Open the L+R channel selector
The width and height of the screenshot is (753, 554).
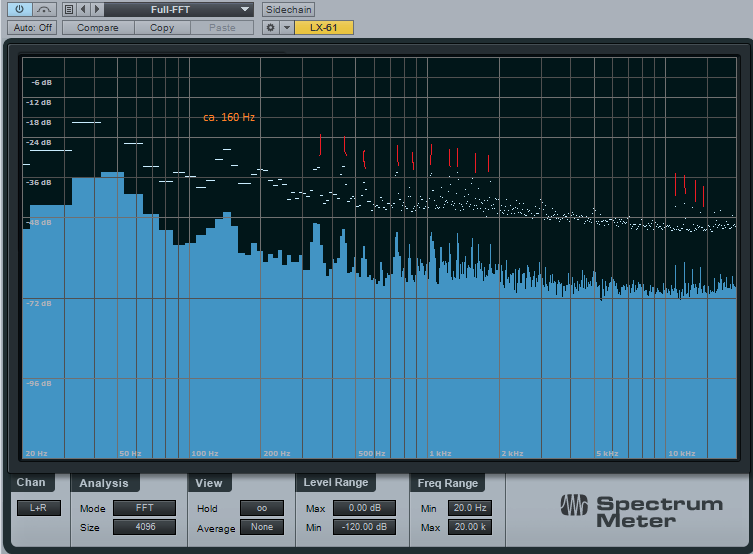coord(38,508)
